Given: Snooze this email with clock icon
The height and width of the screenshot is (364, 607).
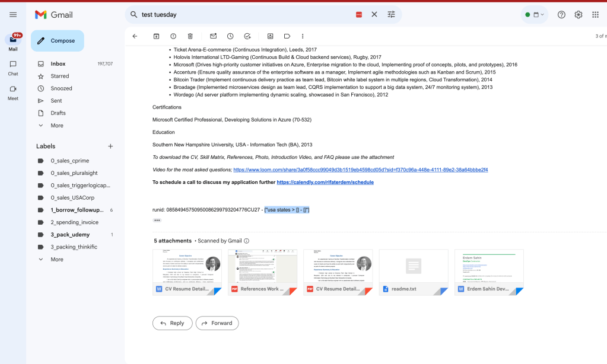Looking at the screenshot, I should (x=230, y=36).
